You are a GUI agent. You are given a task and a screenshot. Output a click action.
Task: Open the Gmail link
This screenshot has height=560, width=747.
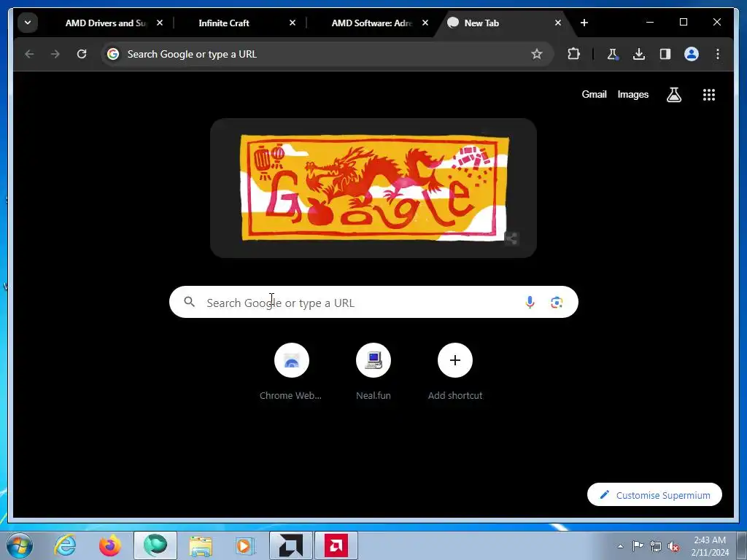594,94
